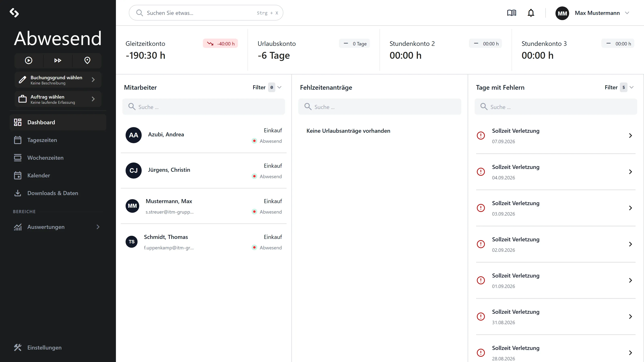The image size is (644, 362).
Task: Open the Mitarbeiter Filter dropdown
Action: coord(267,87)
